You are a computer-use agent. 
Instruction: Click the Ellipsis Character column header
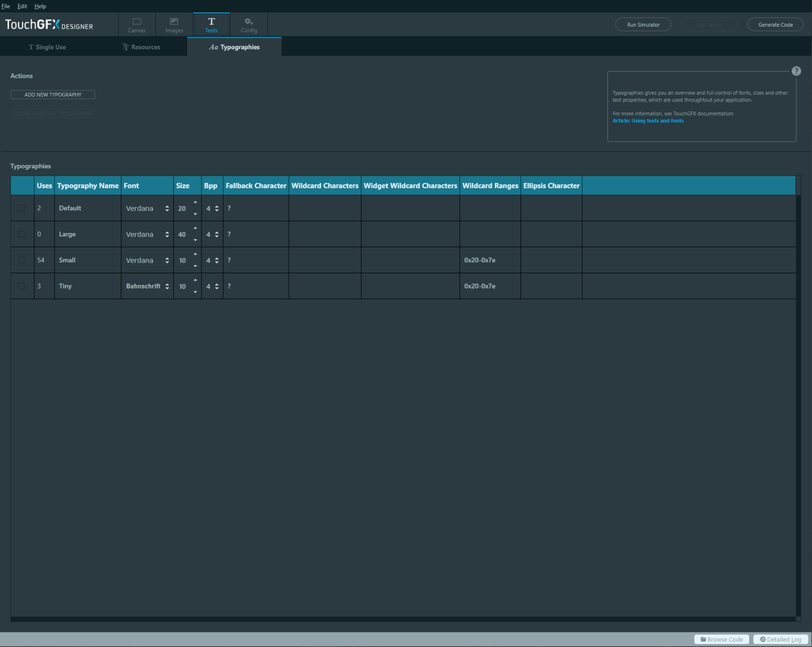(551, 185)
